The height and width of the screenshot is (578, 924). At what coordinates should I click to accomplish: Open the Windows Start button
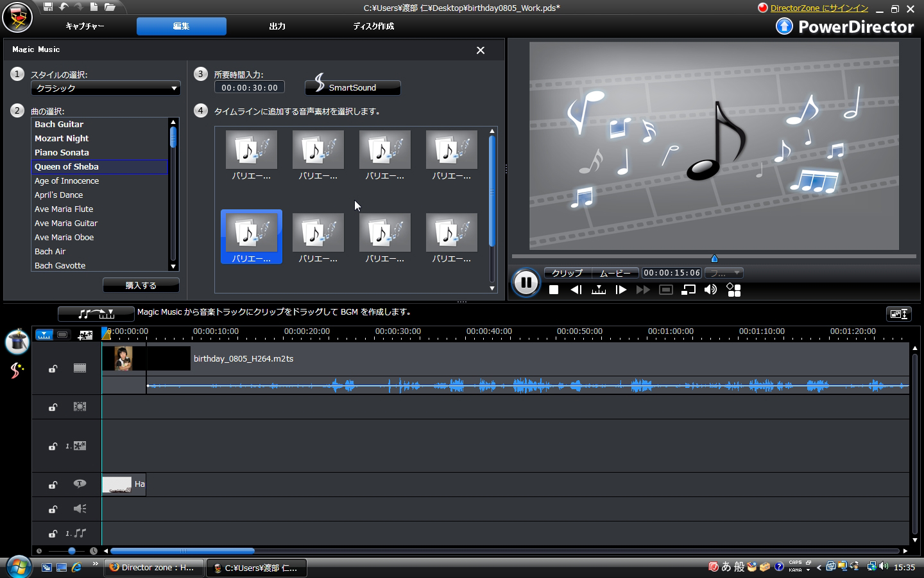point(19,567)
